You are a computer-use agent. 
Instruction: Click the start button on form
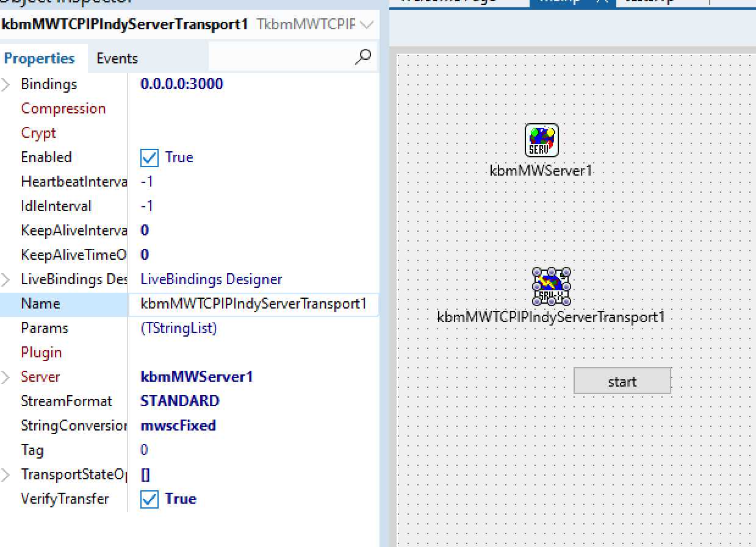(622, 381)
